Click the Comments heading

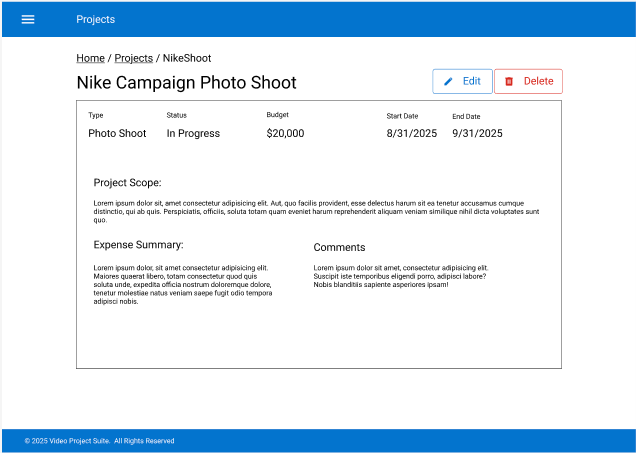[339, 247]
